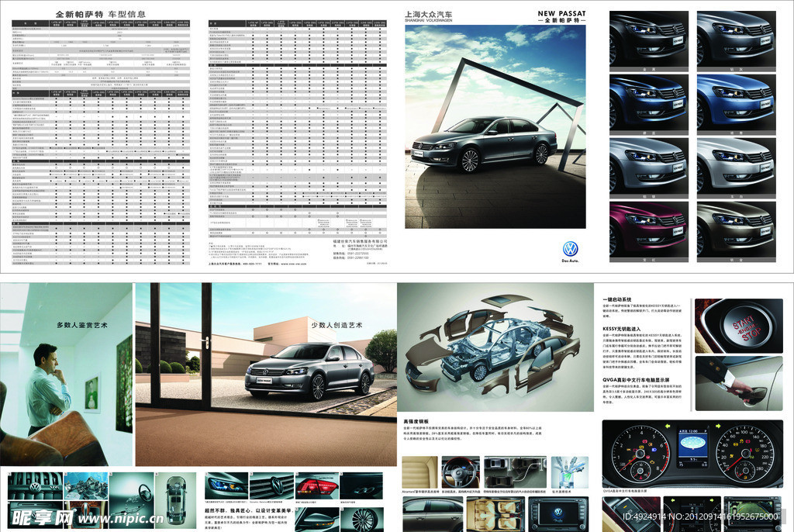The width and height of the screenshot is (794, 532).
Task: Open the left specification table
Action: (x=101, y=143)
